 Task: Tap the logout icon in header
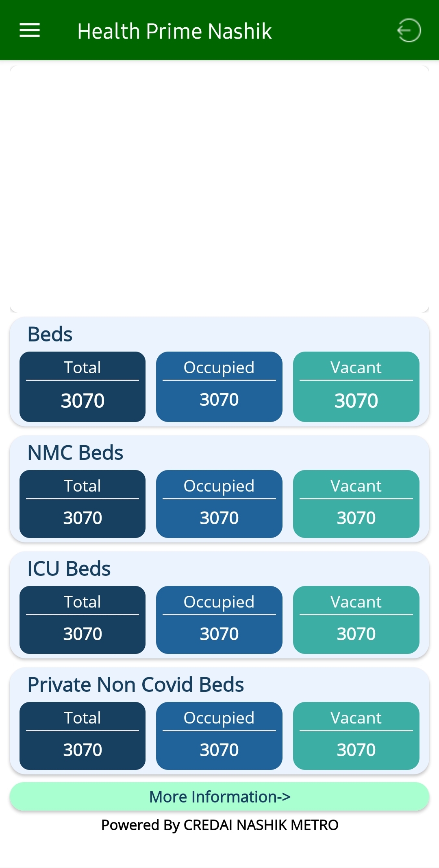pyautogui.click(x=409, y=30)
